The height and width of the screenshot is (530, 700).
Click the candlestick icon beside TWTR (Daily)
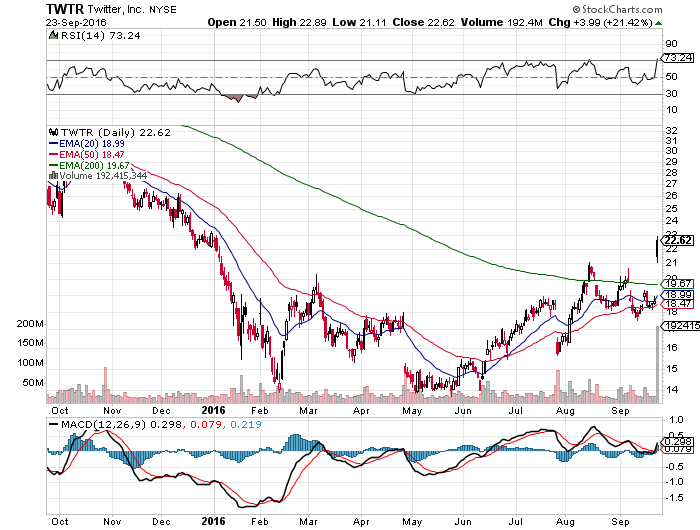point(54,132)
